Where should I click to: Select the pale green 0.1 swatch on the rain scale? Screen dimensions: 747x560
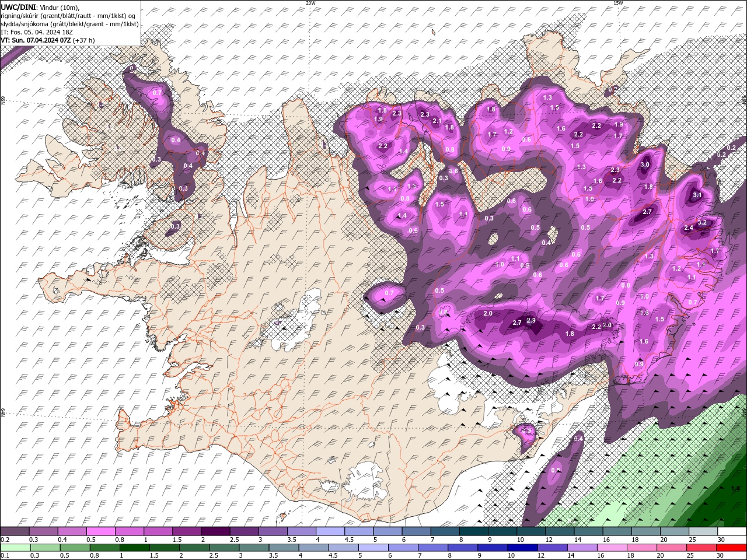[15, 548]
